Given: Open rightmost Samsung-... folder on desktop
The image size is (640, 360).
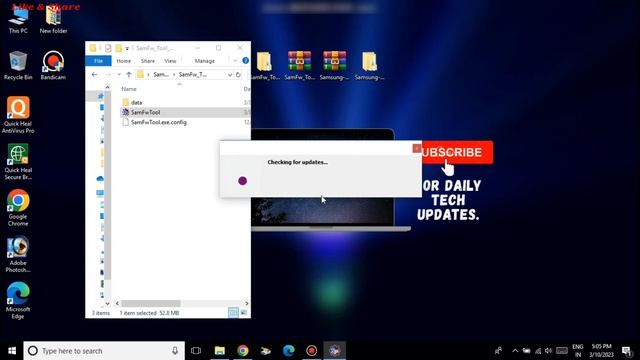Looking at the screenshot, I should [369, 65].
